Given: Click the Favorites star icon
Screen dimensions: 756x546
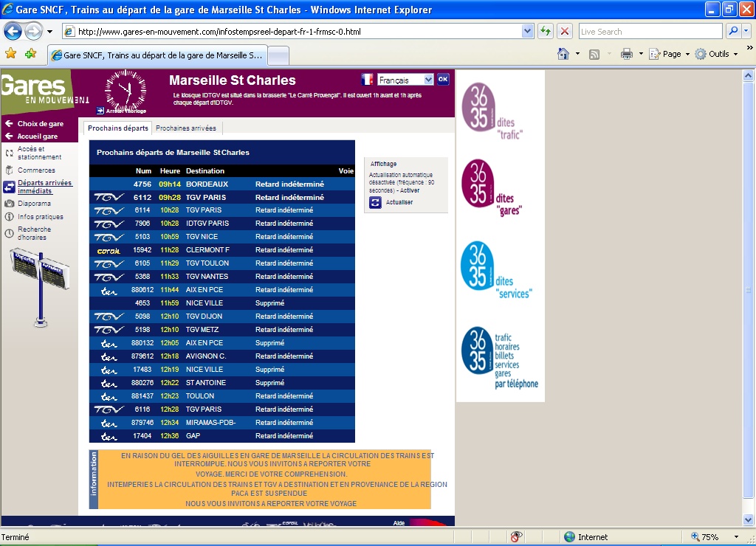Looking at the screenshot, I should (10, 54).
